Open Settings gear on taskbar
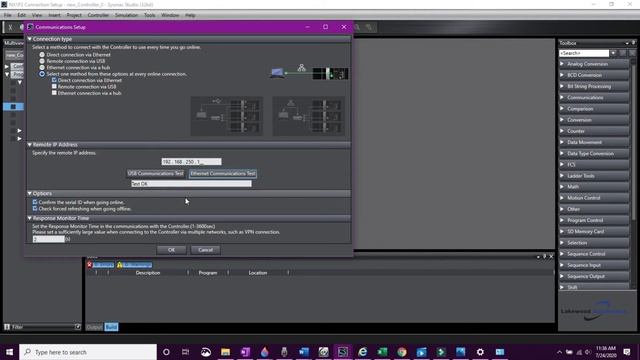Viewport: 640px width, 360px height. coord(480,352)
